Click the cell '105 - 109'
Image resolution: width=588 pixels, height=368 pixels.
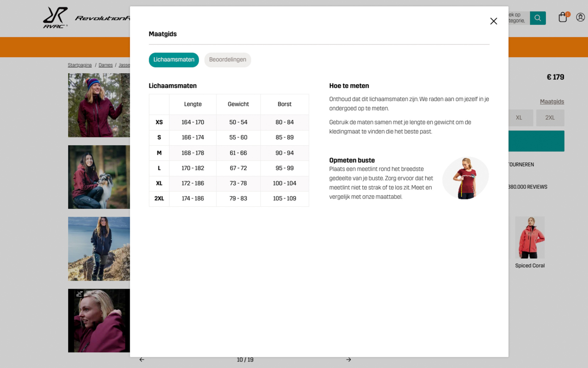(285, 198)
